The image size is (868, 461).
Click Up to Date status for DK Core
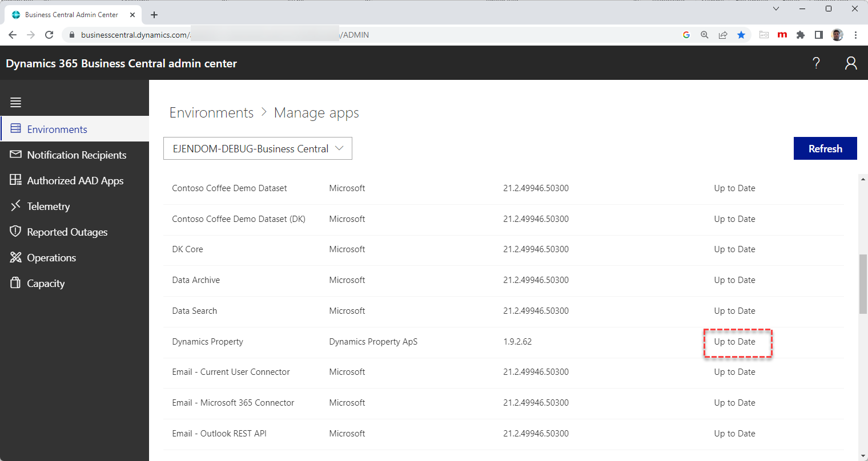click(x=735, y=249)
